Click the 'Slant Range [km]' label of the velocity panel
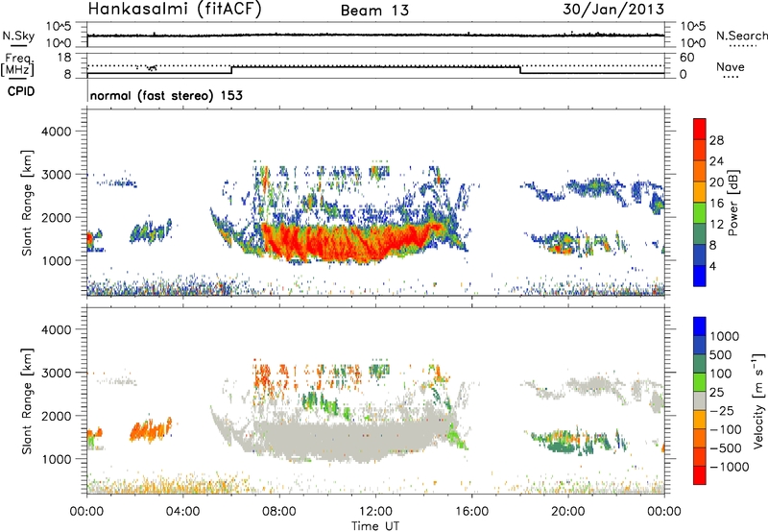This screenshot has height=532, width=768. (x=27, y=400)
